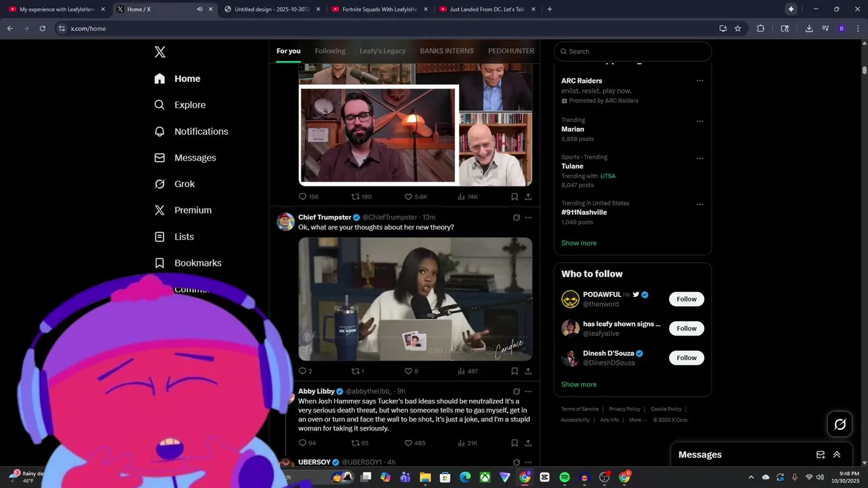Open more options for Marian trend
868x488 pixels.
click(x=700, y=121)
